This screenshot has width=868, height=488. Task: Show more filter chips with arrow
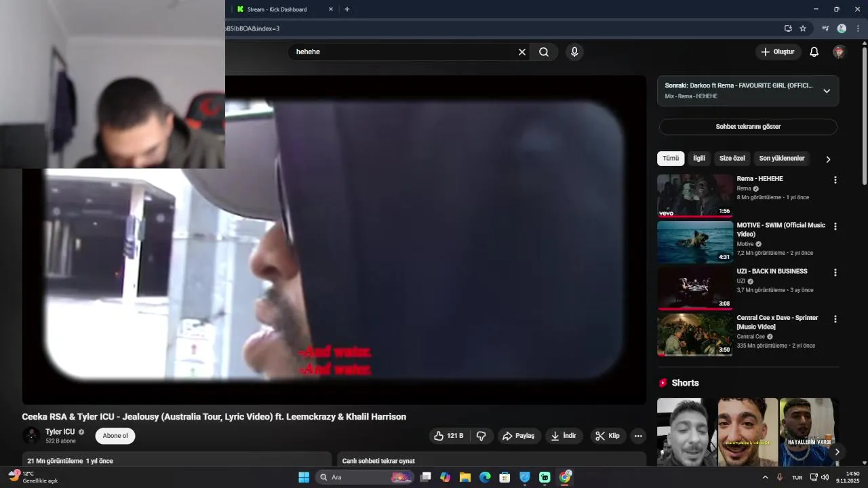(828, 159)
